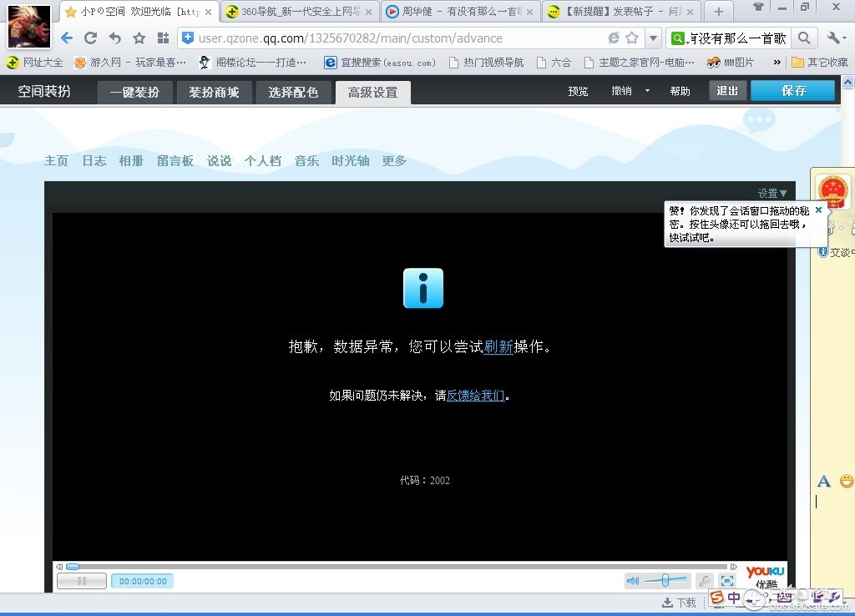
Task: Open the address bar history dropdown
Action: [x=653, y=38]
